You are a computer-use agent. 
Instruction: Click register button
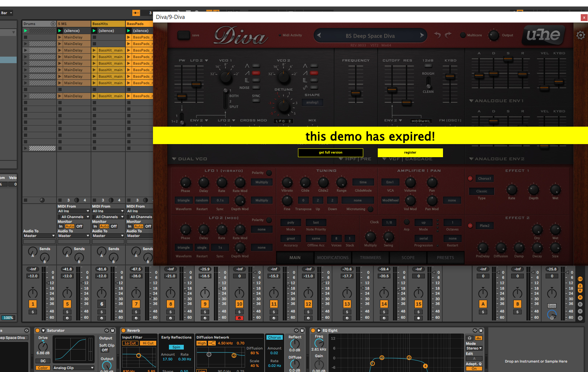410,152
